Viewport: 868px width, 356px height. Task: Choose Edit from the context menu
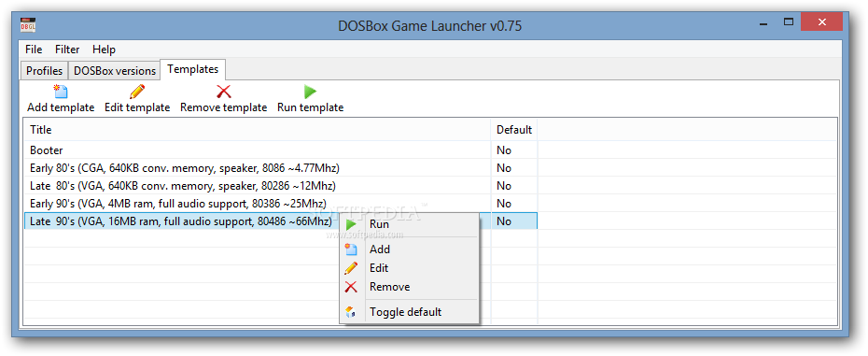click(409, 268)
